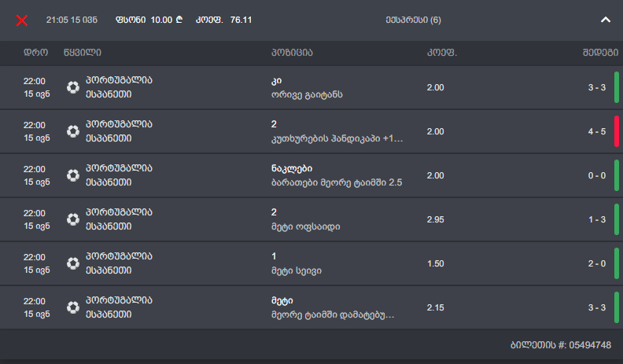Viewport: 623px width, 364px height.
Task: Click the დრო column header
Action: point(36,53)
